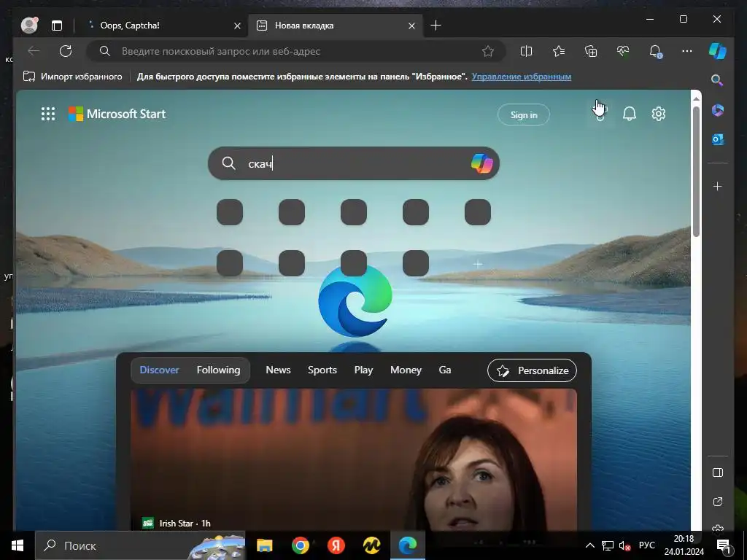Launch Google Chrome from taskbar
Image resolution: width=747 pixels, height=560 pixels.
point(300,545)
